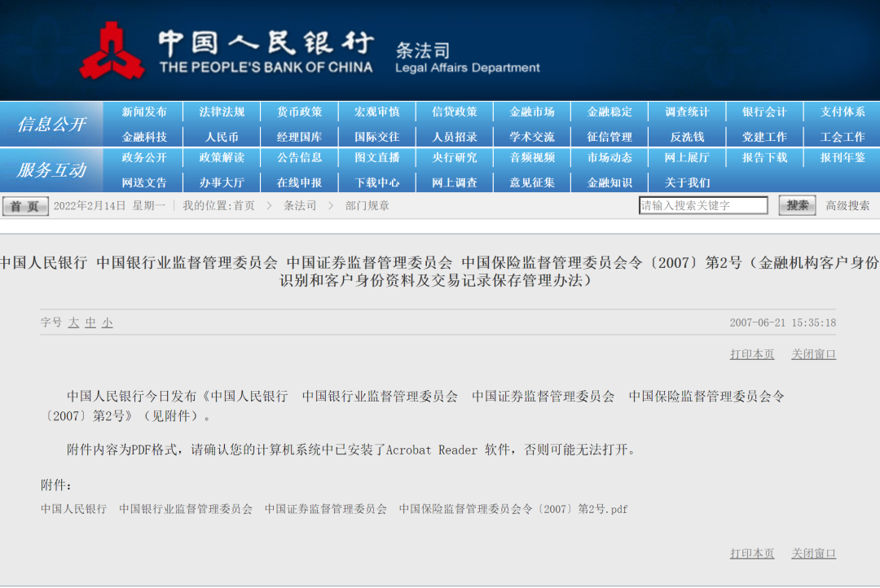
Task: Open the 〔2007〕第2号 PDF attachment
Action: click(x=334, y=508)
